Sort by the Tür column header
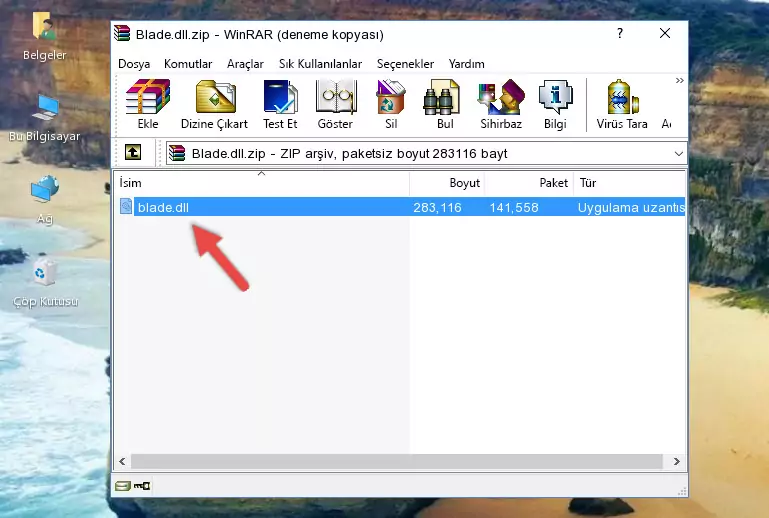Image resolution: width=769 pixels, height=518 pixels. coord(630,183)
